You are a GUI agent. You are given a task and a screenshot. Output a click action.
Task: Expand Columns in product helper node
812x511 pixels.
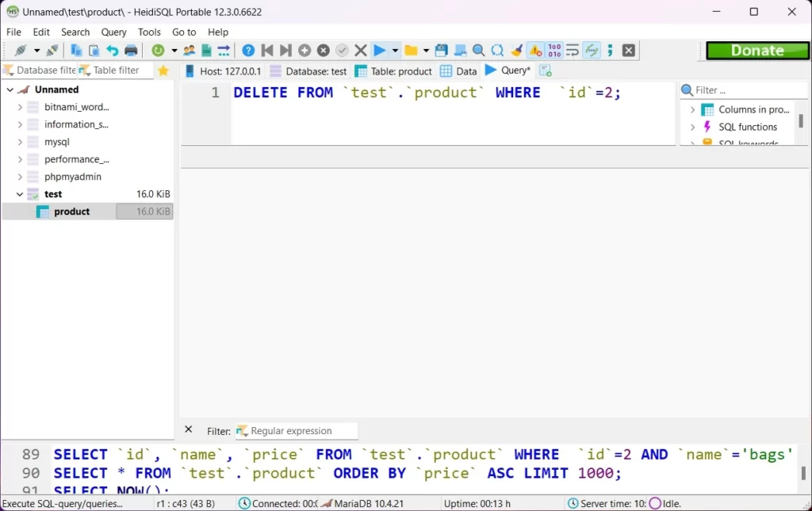[x=692, y=109]
